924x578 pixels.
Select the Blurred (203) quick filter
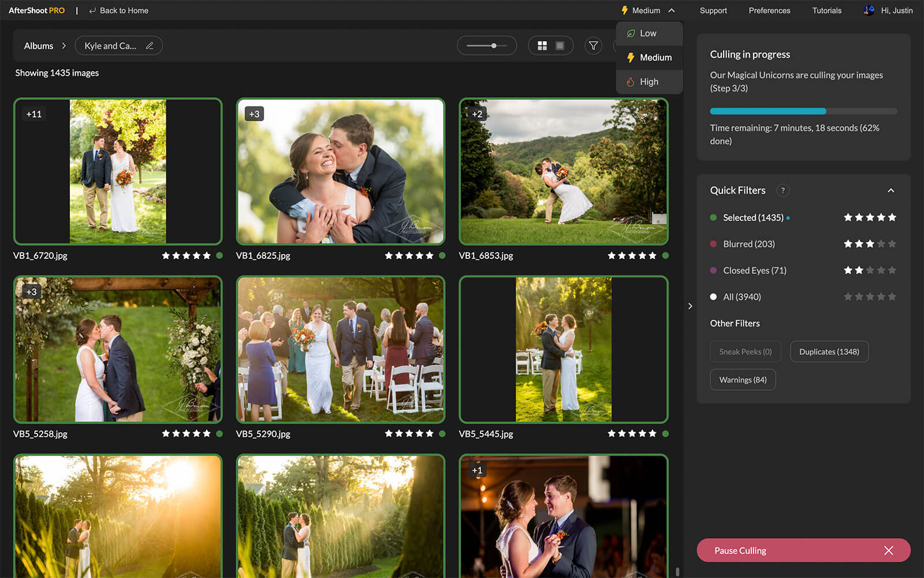tap(748, 244)
